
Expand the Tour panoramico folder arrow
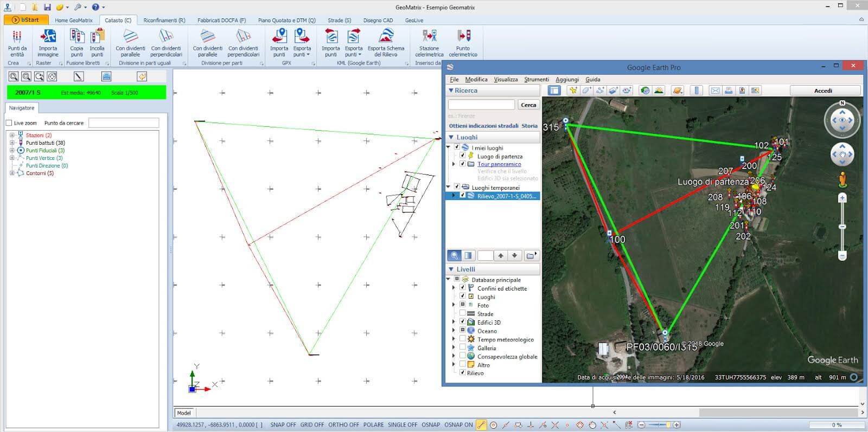point(454,164)
